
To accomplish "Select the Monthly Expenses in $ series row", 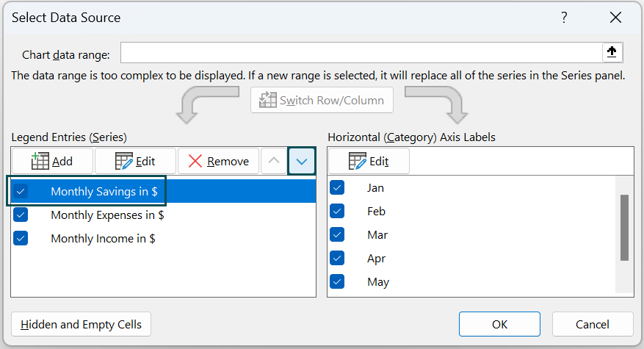I will [164, 215].
